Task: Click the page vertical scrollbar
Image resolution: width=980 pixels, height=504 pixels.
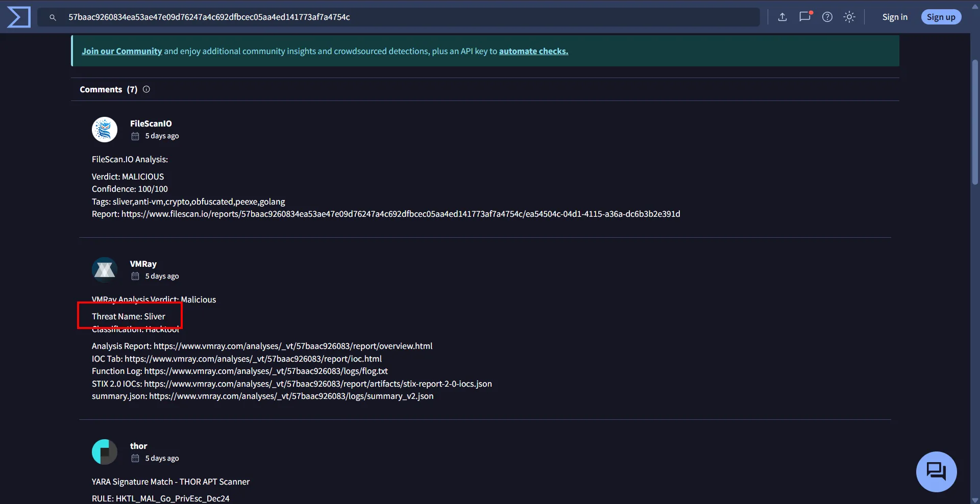Action: pyautogui.click(x=975, y=122)
